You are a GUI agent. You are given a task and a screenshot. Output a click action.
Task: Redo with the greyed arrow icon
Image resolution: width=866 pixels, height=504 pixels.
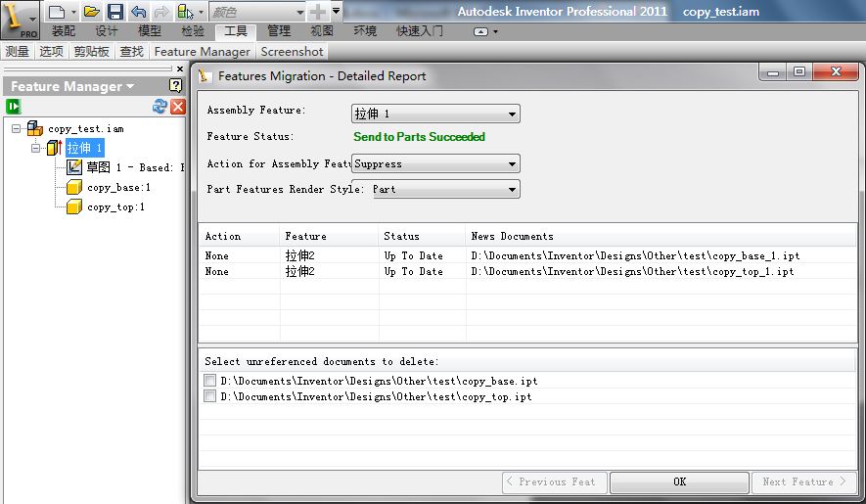pyautogui.click(x=161, y=12)
